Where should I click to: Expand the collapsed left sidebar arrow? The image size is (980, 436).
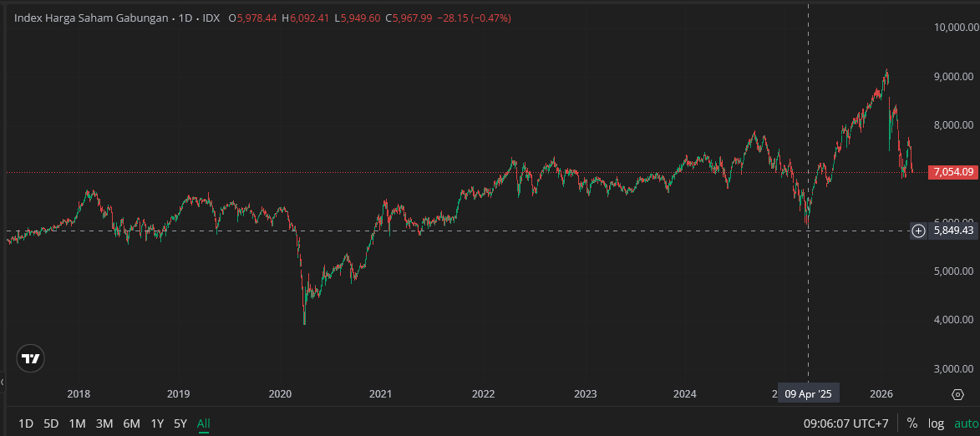click(3, 381)
